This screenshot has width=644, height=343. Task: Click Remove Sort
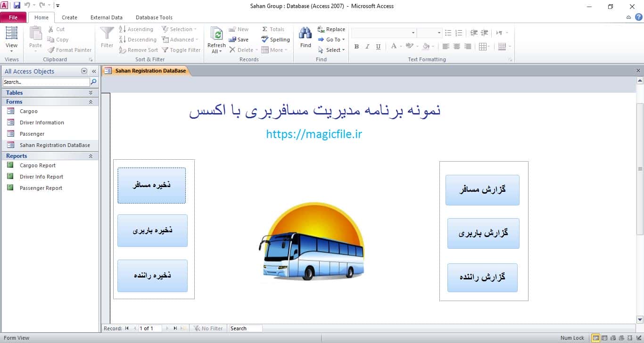(x=139, y=50)
